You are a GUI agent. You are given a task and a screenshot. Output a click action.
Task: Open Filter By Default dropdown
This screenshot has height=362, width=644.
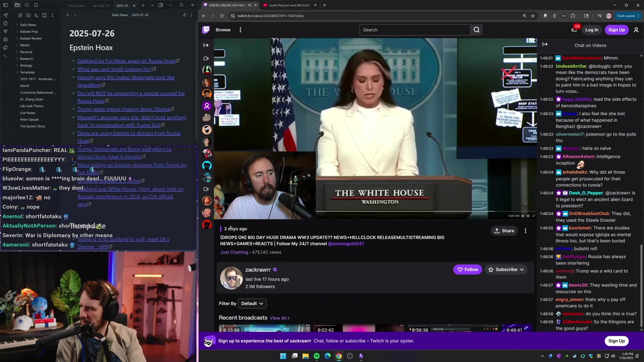[x=252, y=303]
